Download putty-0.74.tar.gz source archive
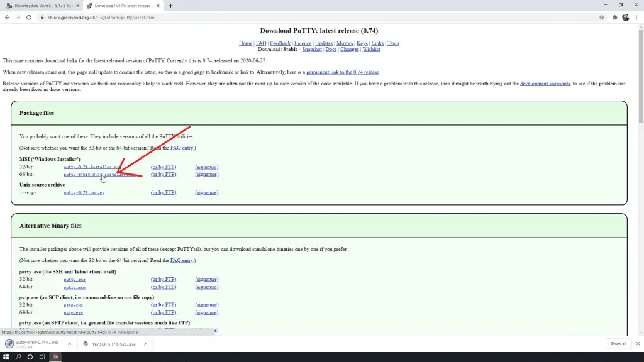The height and width of the screenshot is (362, 644). [x=84, y=192]
